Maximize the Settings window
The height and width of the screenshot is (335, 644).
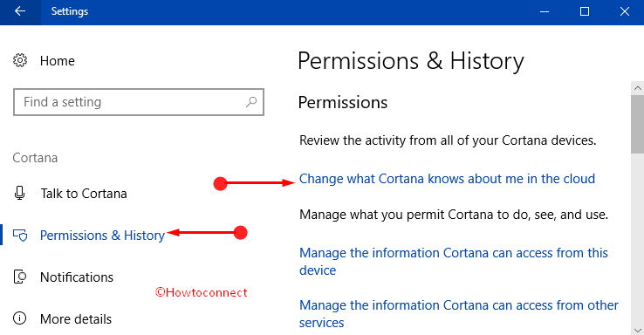coord(585,11)
